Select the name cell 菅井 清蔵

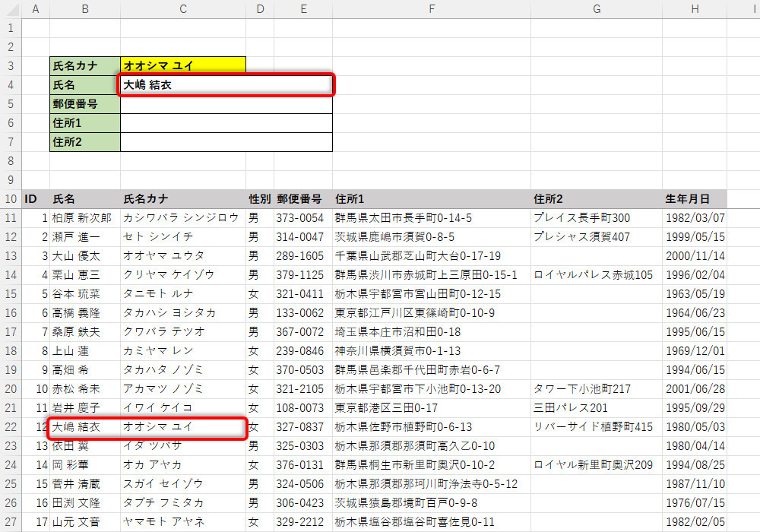point(85,483)
